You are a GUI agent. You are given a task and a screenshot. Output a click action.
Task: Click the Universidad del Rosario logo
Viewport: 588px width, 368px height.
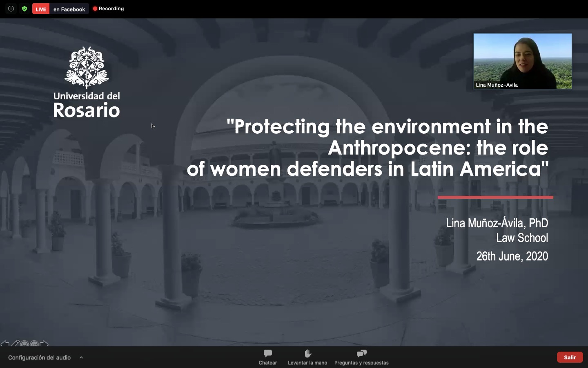point(87,82)
